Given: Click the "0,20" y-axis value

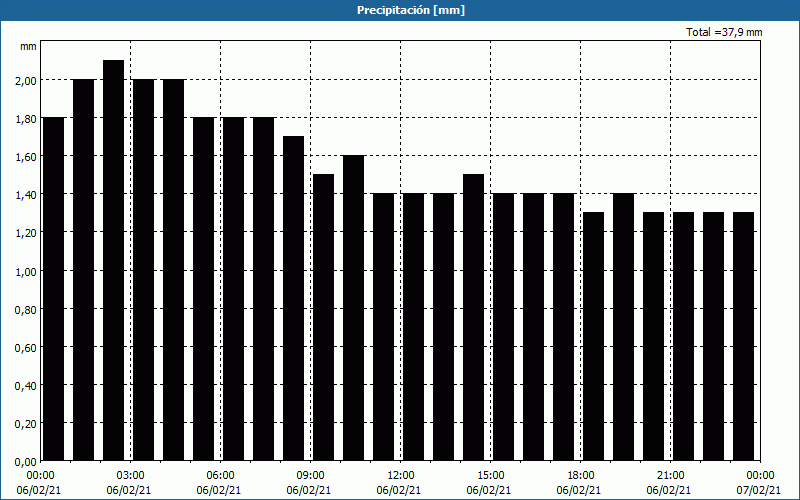Looking at the screenshot, I should coord(26,423).
